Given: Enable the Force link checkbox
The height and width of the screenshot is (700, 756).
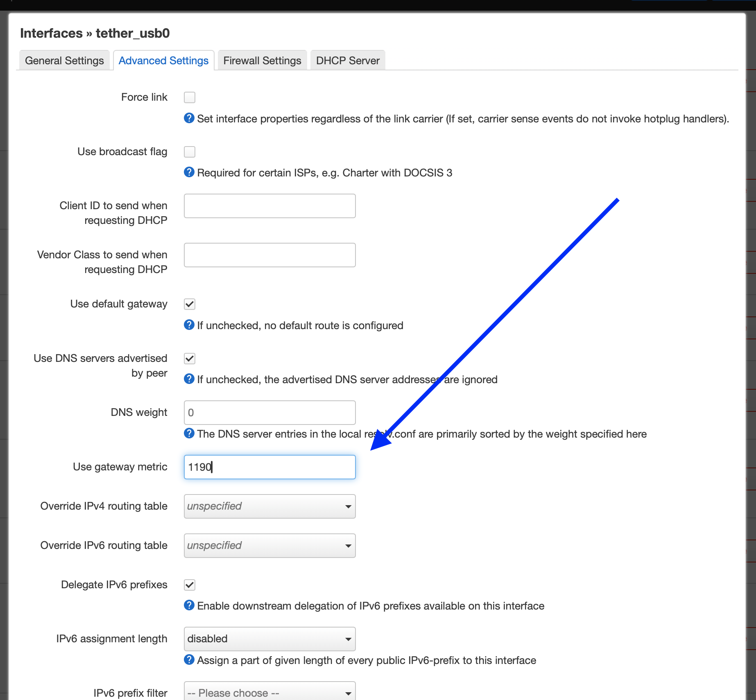Looking at the screenshot, I should click(190, 97).
